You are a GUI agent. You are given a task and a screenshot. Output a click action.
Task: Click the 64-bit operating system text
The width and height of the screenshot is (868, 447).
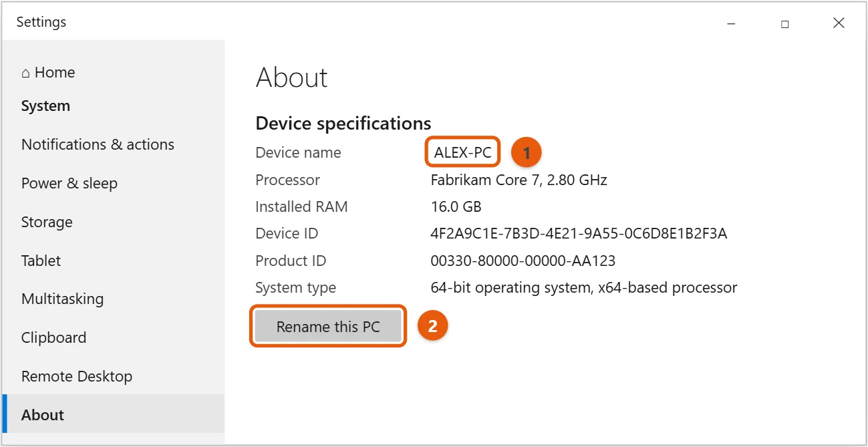(584, 288)
